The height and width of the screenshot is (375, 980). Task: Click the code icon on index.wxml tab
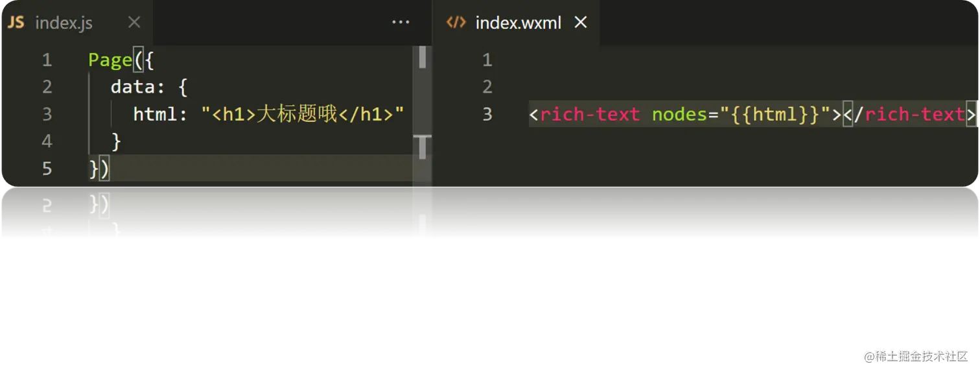tap(456, 23)
